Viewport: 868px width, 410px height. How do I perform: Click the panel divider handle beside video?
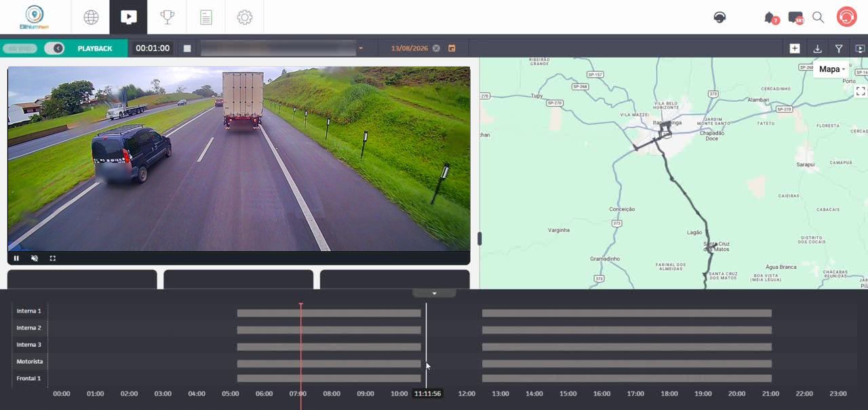479,238
